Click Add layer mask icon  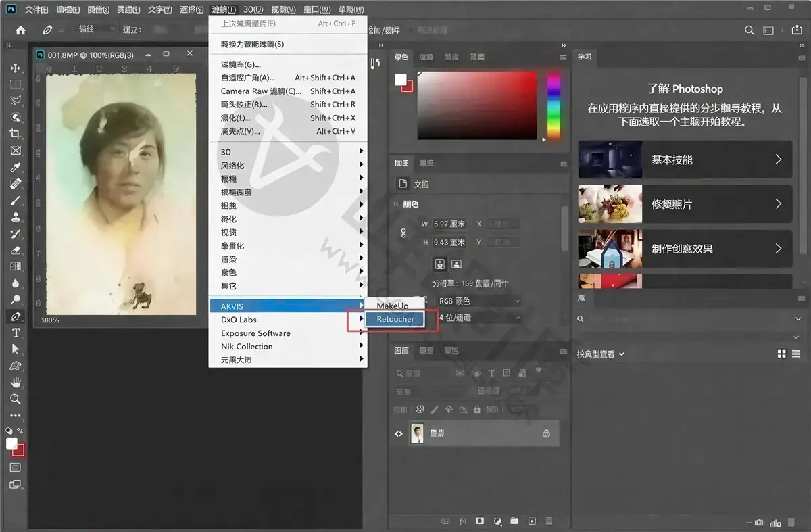coord(480,521)
